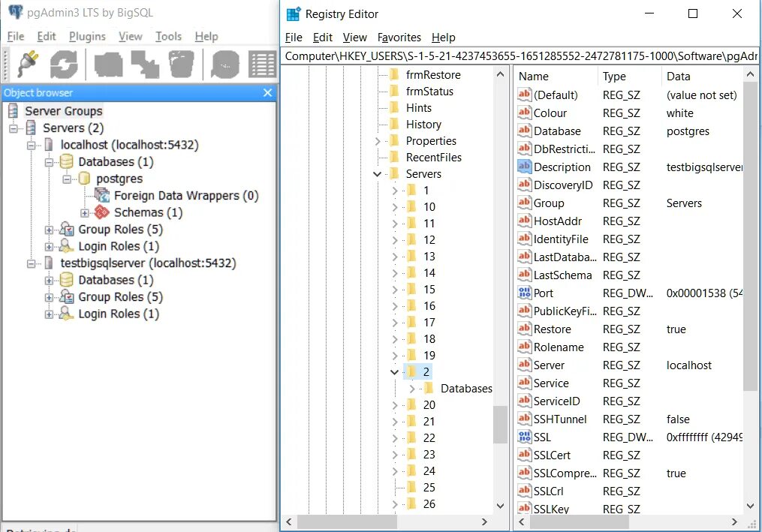Screen dimensions: 762x532
Task: Expand the Schemas (1) node
Action: [x=85, y=213]
